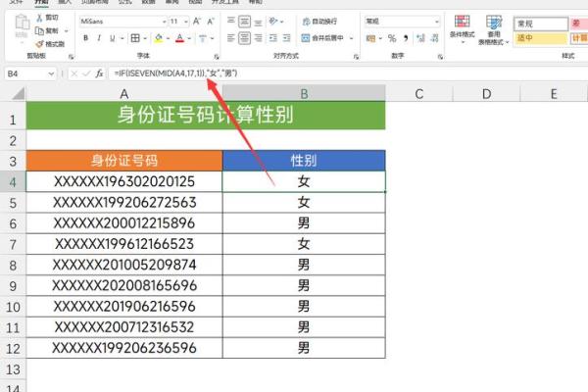Image resolution: width=588 pixels, height=392 pixels.
Task: Open the Alignment (对齐方式) dialog launcher
Action: 356,57
